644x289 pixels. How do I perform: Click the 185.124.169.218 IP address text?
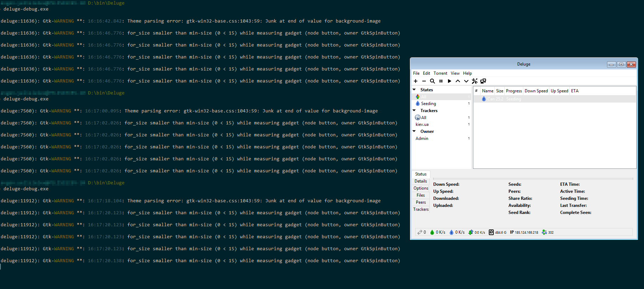tap(526, 233)
